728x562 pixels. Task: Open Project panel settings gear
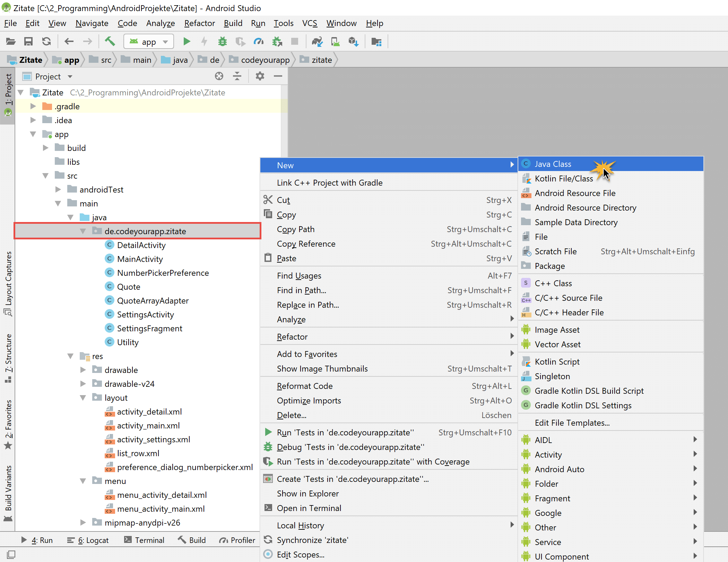tap(260, 76)
